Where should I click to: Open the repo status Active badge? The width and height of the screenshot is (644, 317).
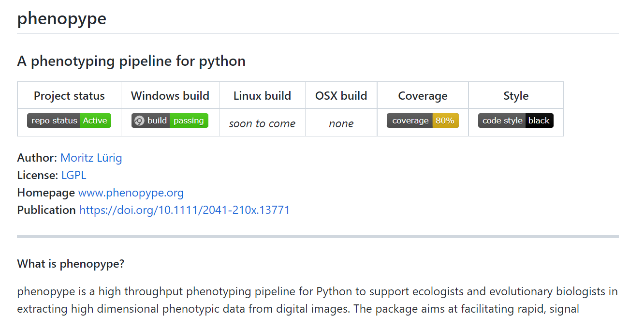pos(69,121)
